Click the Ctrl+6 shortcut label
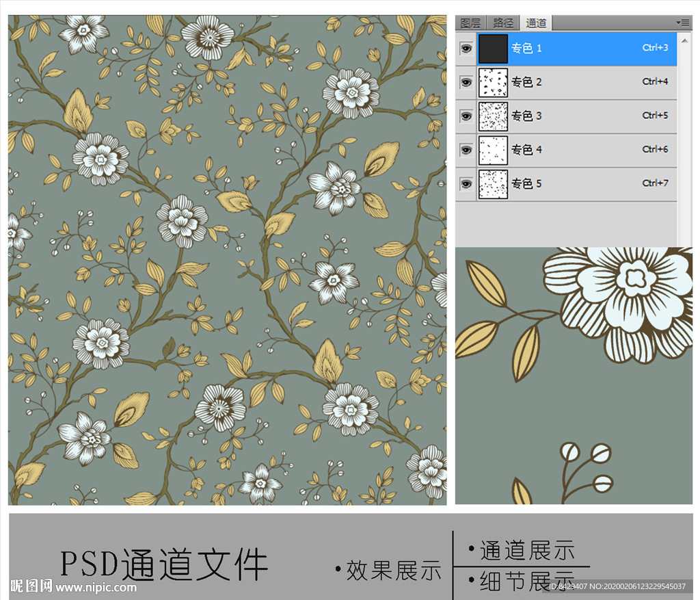 (655, 149)
